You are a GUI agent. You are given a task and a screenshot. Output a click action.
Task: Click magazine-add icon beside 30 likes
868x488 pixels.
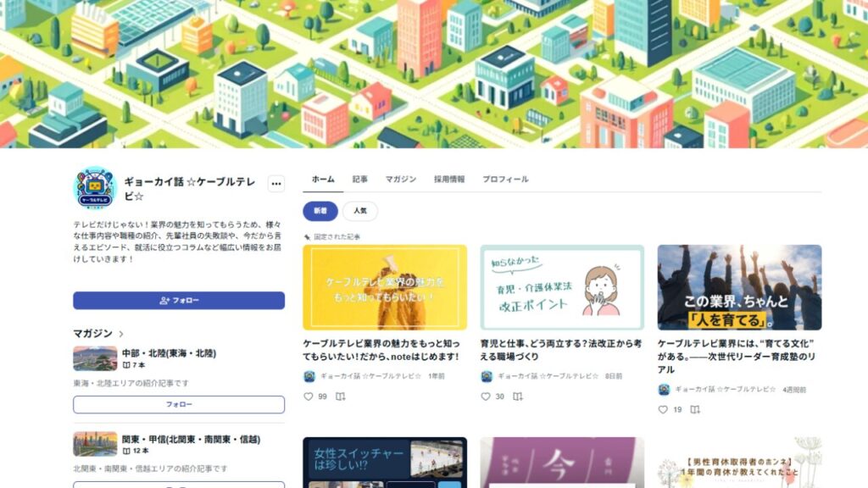coord(518,396)
